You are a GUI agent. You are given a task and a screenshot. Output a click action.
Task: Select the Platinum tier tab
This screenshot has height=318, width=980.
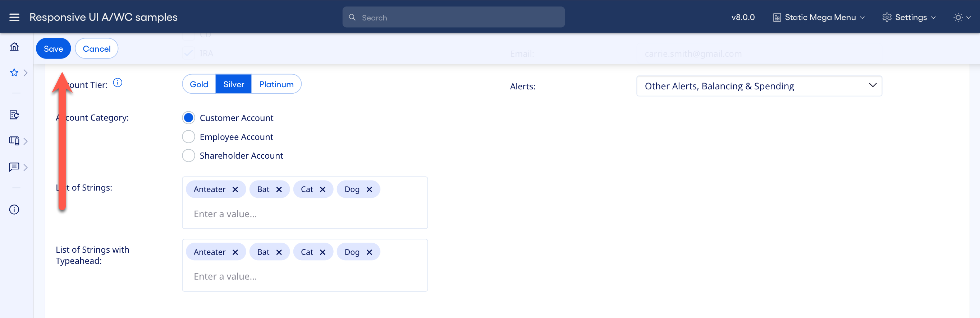point(276,84)
